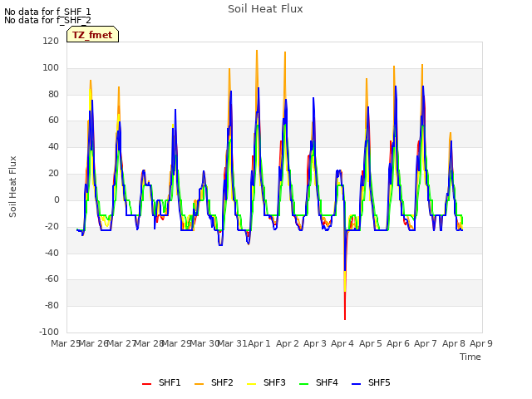Select the SHF1 legend entry
532x399 pixels.
[161, 382]
